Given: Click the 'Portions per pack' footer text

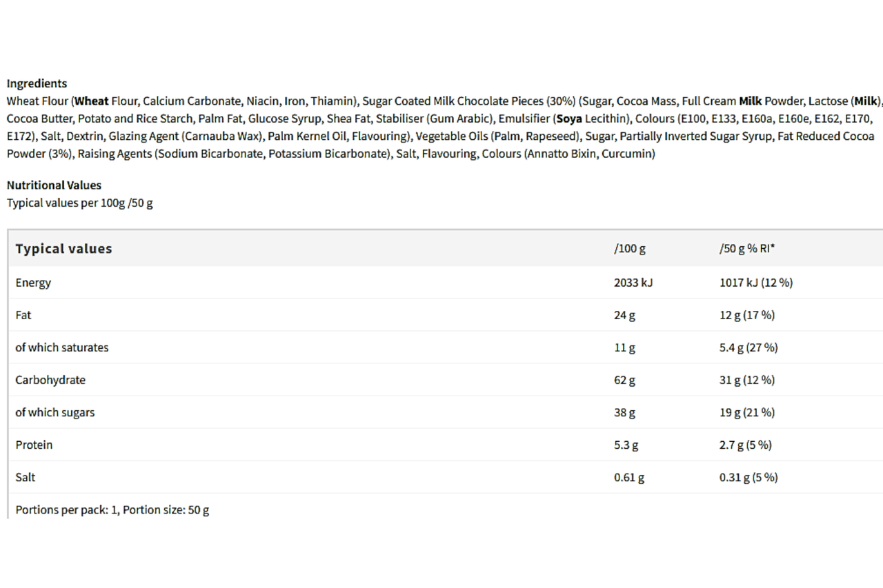Looking at the screenshot, I should 112,510.
